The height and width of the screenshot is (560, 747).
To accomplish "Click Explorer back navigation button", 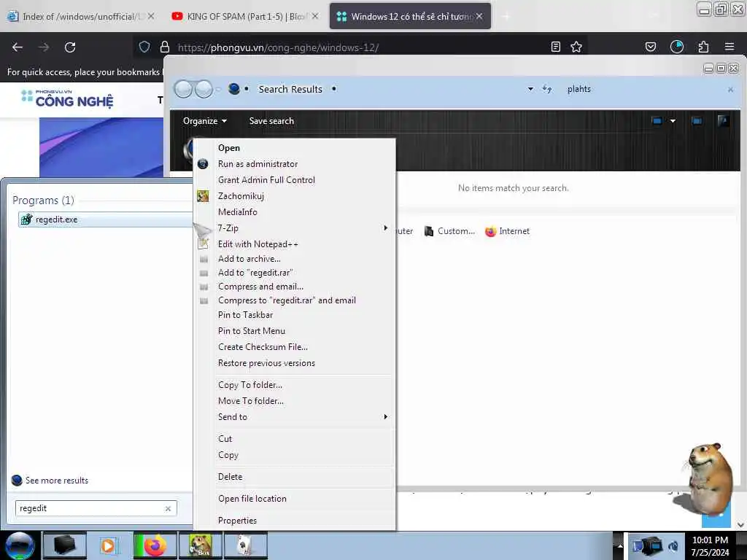I will point(183,89).
